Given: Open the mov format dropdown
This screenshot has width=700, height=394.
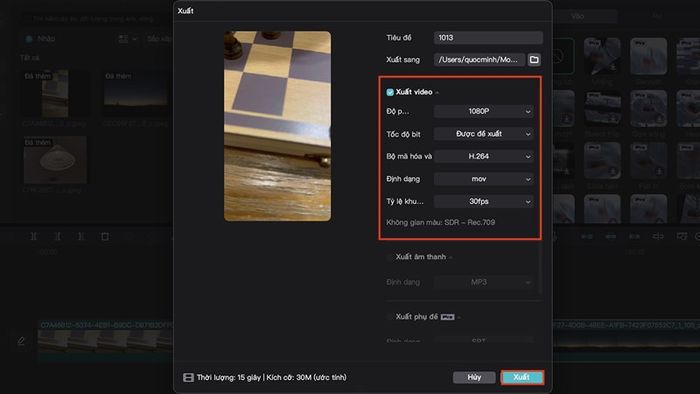Looking at the screenshot, I should coord(483,179).
